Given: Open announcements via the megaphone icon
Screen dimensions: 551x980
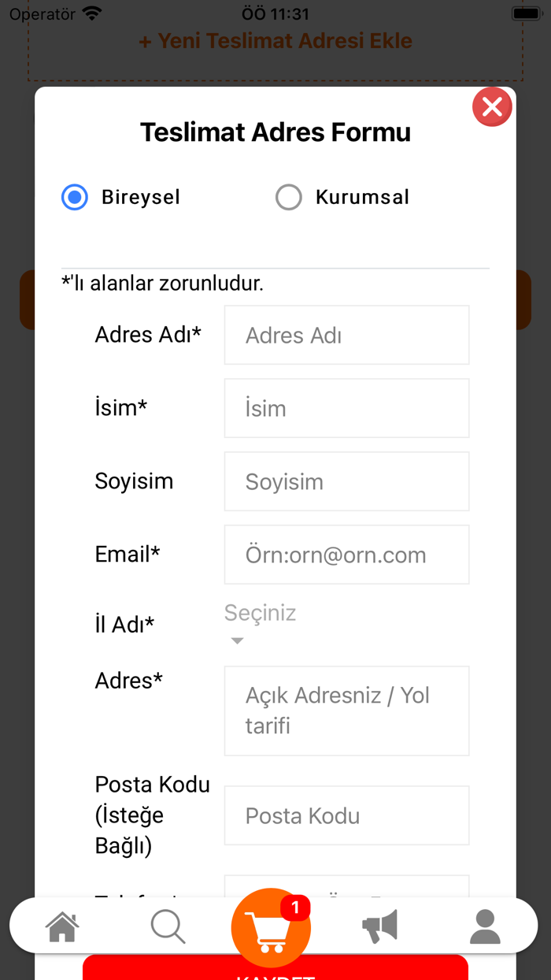Looking at the screenshot, I should [379, 926].
